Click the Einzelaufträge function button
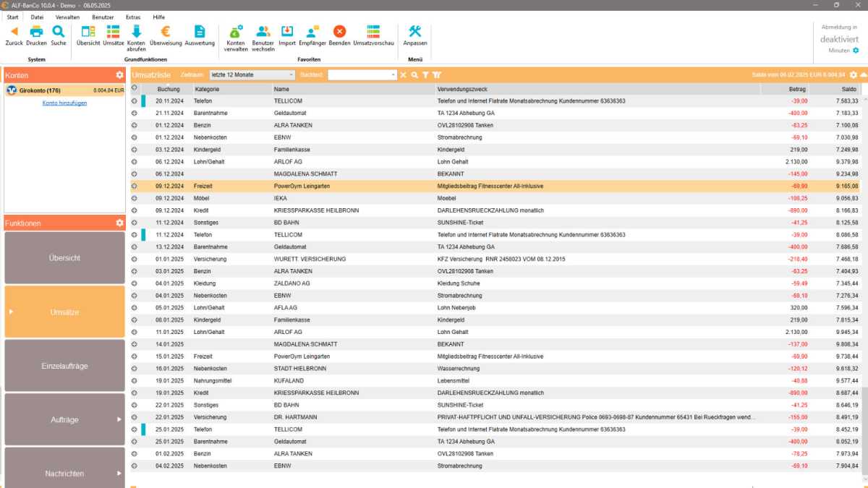 tap(64, 366)
